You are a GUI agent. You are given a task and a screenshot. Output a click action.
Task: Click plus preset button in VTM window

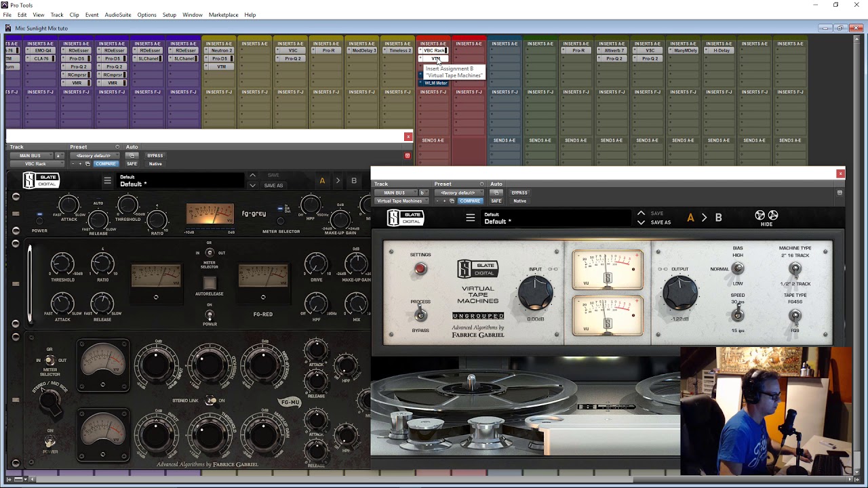tap(445, 201)
